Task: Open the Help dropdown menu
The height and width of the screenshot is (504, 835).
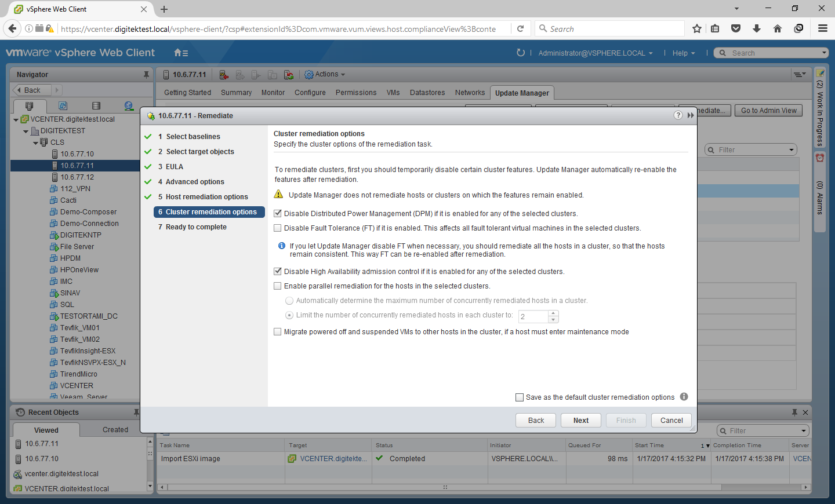Action: 684,53
